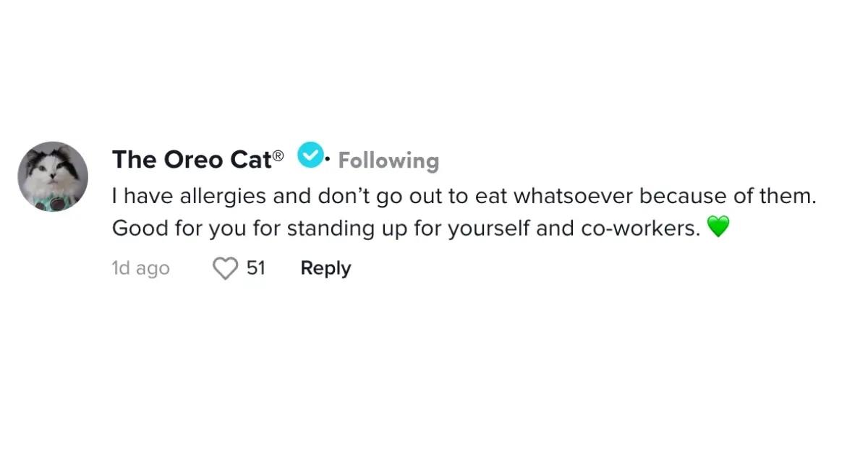Click Reply to respond to the comment
Image resolution: width=868 pixels, height=454 pixels.
[x=325, y=267]
